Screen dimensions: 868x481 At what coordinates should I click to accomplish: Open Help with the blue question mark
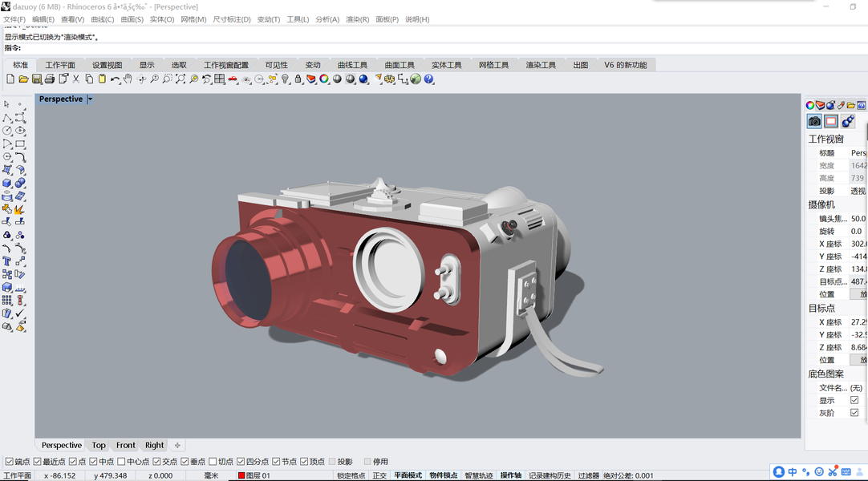pos(429,79)
